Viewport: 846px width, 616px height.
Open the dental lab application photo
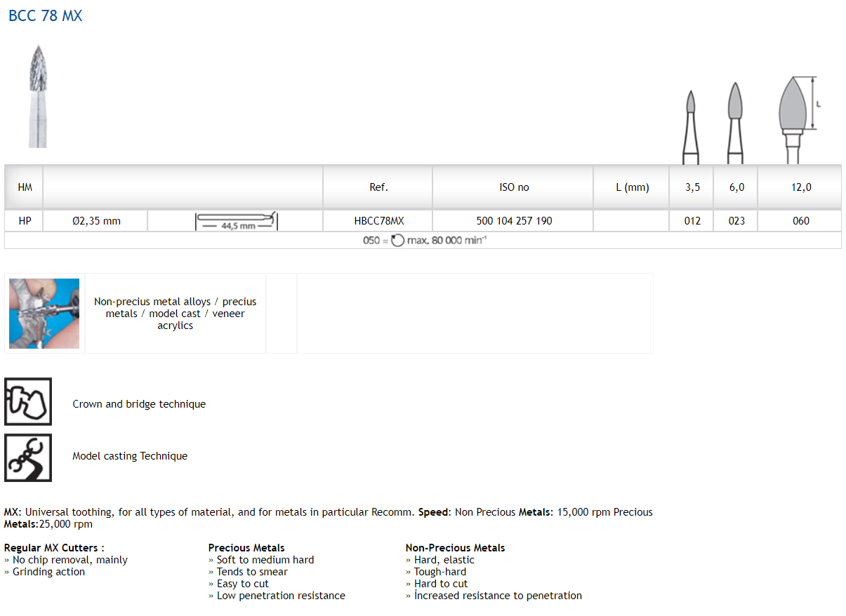(44, 314)
